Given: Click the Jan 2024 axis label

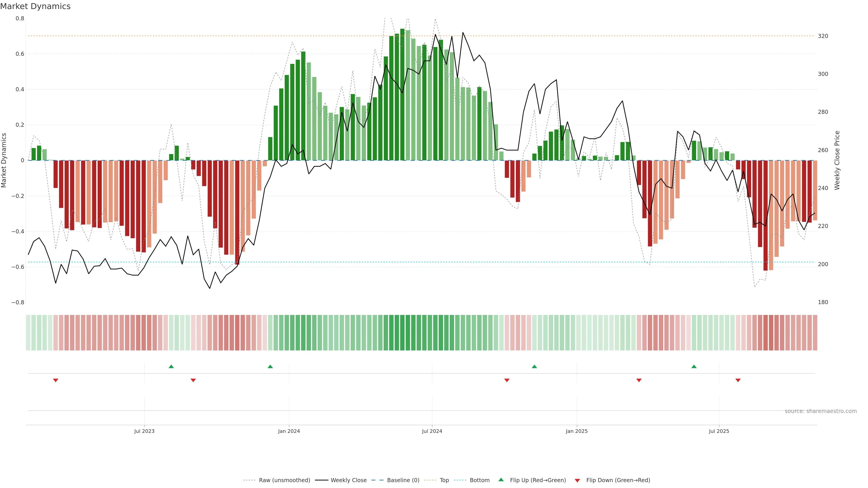Looking at the screenshot, I should [x=289, y=431].
